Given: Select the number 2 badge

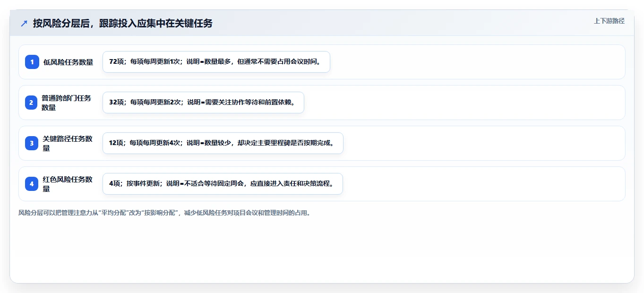Looking at the screenshot, I should coord(31,103).
